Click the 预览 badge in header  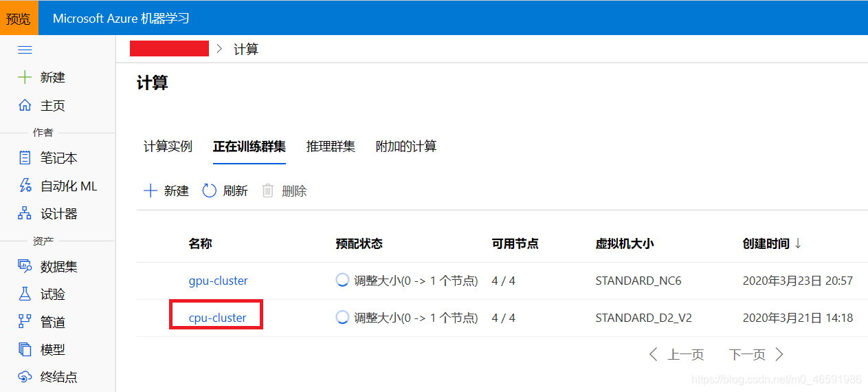coord(19,18)
